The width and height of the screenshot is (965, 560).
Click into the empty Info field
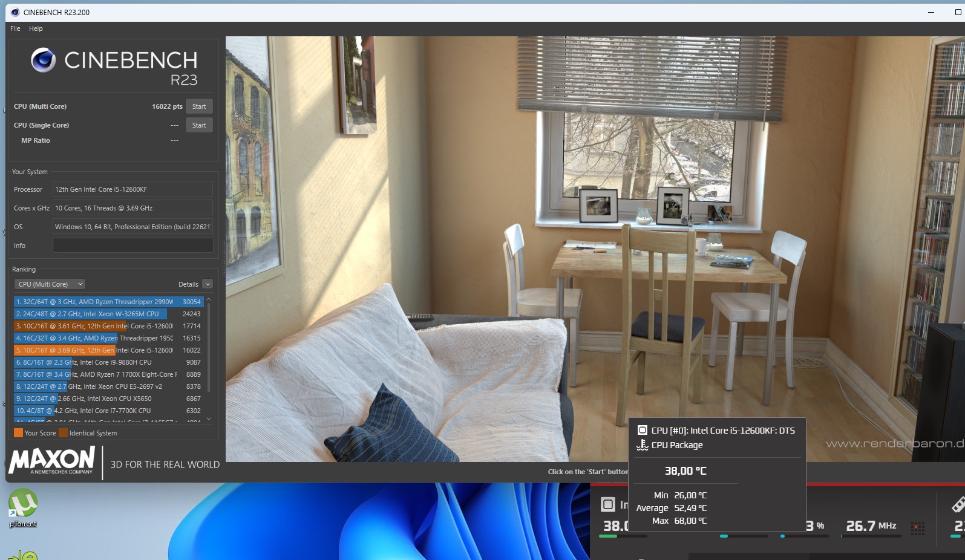point(132,246)
